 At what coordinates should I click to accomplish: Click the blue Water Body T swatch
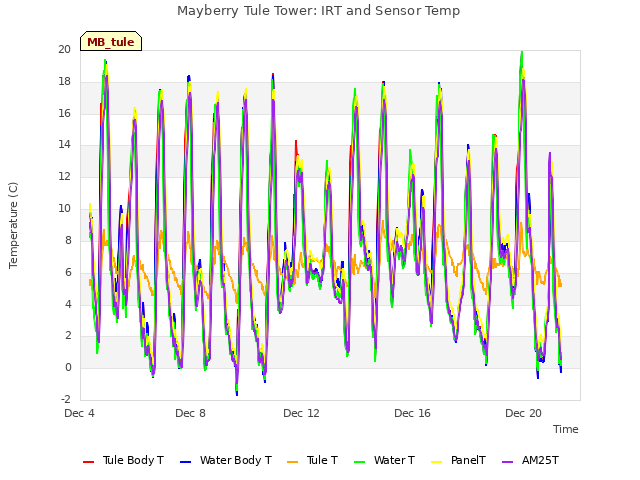[186, 462]
